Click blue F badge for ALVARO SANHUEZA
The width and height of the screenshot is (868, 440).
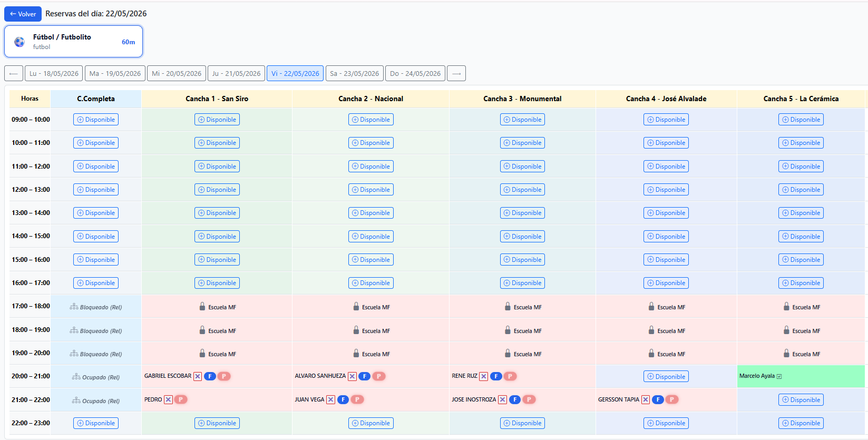click(x=364, y=376)
